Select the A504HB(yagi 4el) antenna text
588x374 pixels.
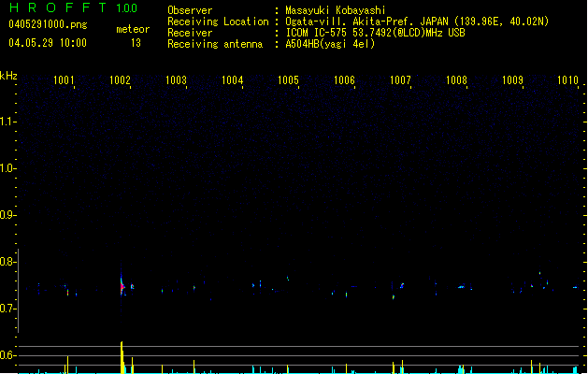330,44
